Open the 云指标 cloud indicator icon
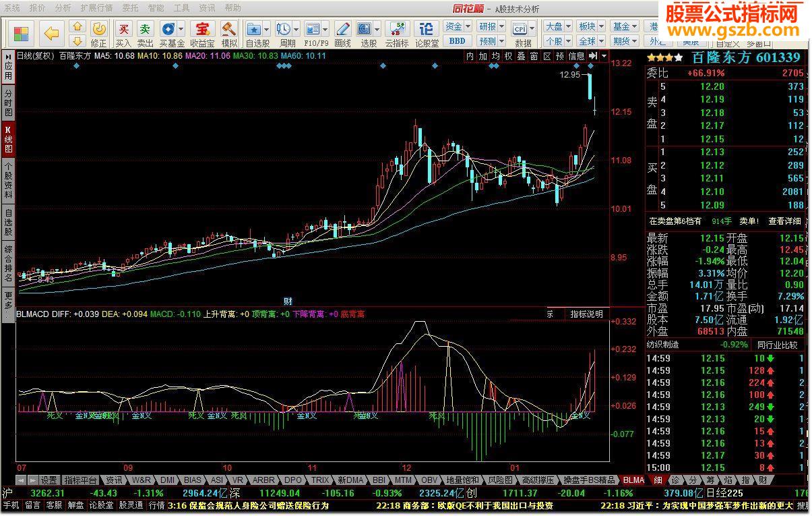 click(x=397, y=34)
